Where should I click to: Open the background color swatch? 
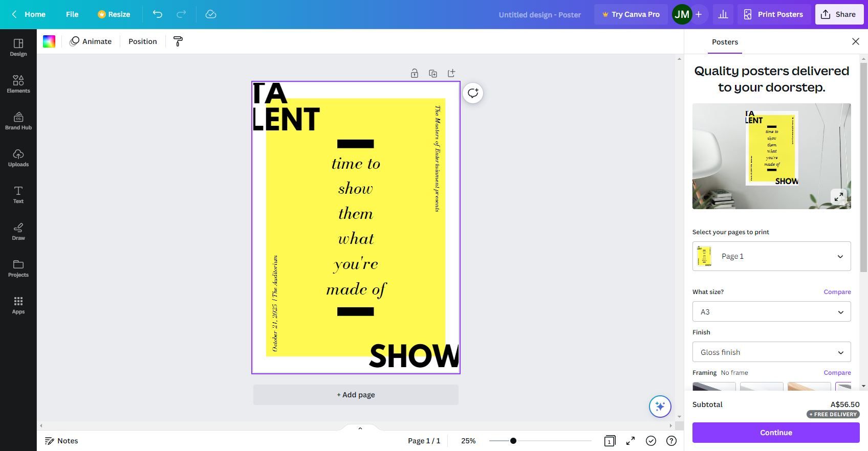click(49, 41)
